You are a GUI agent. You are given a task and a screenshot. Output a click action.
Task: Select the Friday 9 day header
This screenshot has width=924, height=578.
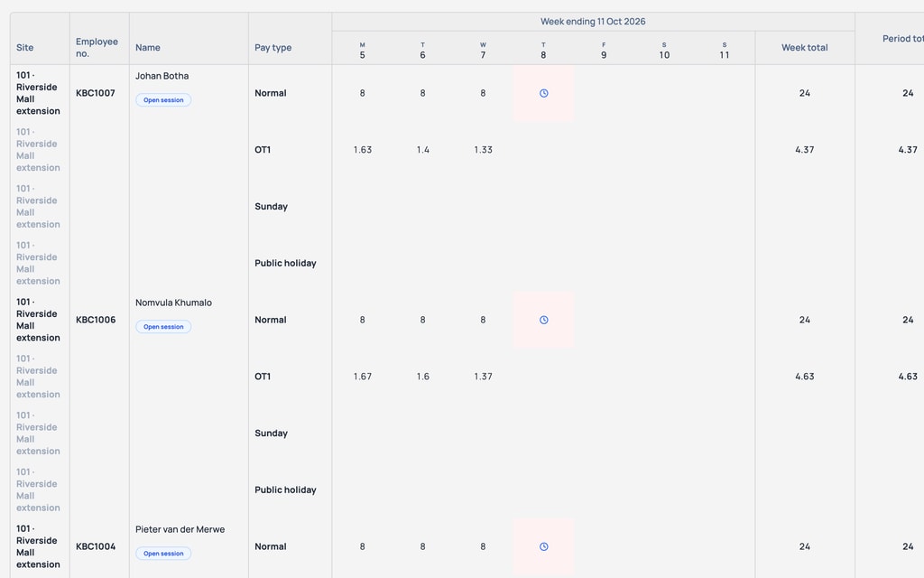(604, 51)
